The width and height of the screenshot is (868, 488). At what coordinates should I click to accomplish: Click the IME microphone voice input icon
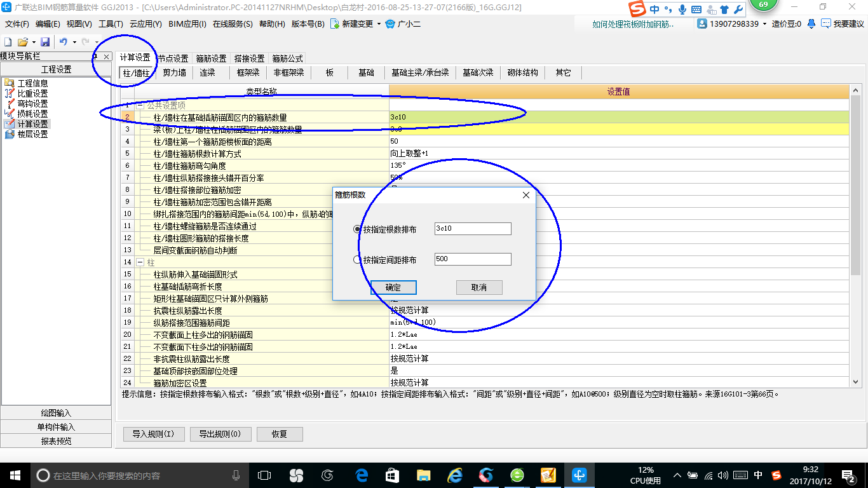(x=682, y=10)
